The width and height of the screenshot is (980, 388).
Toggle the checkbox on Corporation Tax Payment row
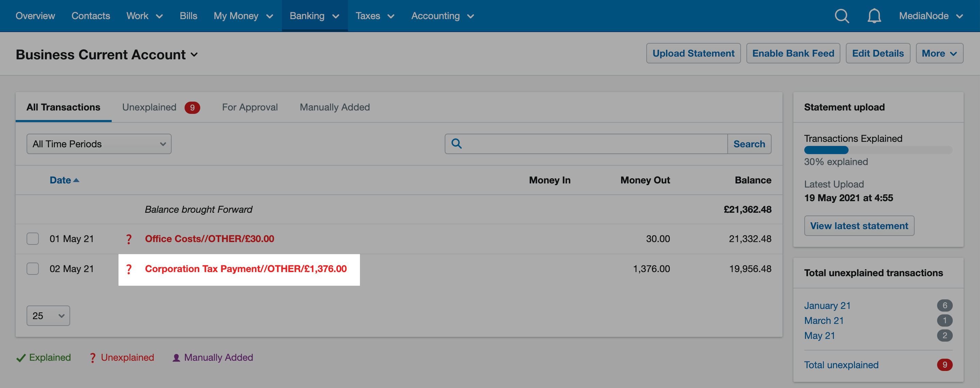pyautogui.click(x=32, y=268)
